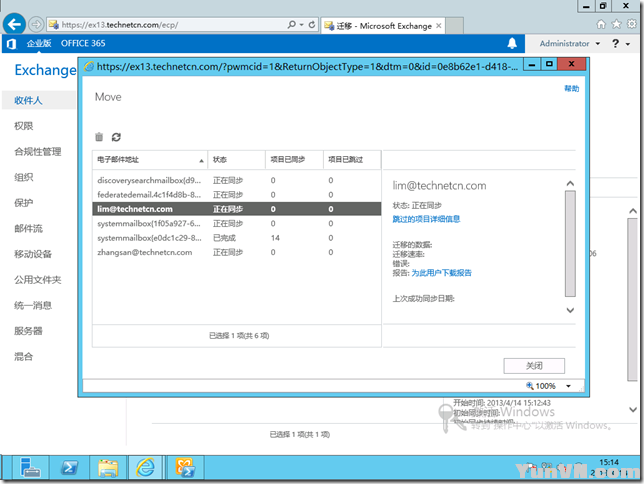
Task: Delete selected move with trash icon
Action: click(x=99, y=137)
